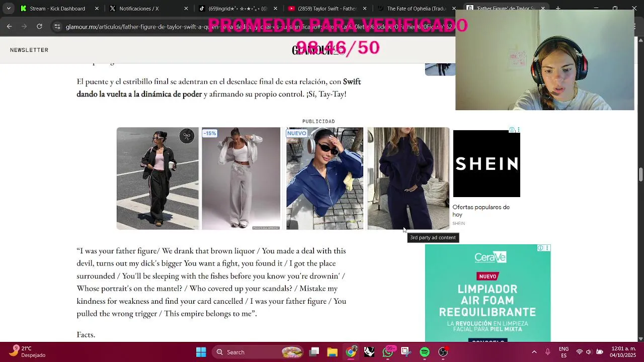Open the Rhino 7 app in taskbar

tap(369, 352)
